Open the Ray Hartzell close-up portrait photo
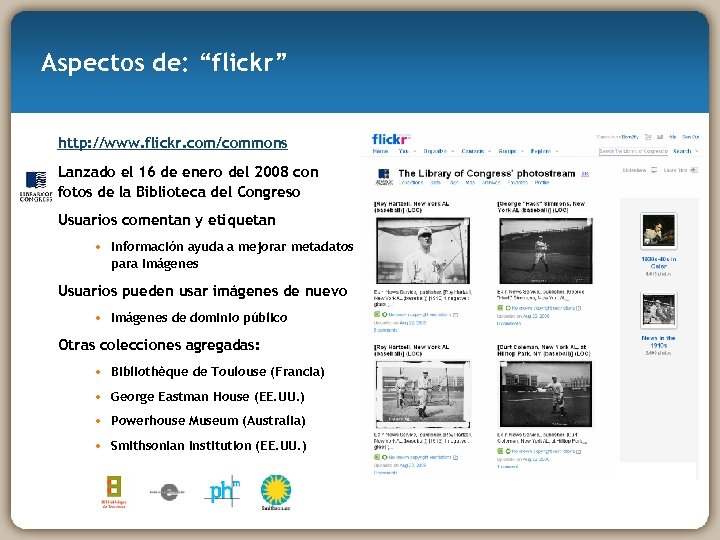Image resolution: width=720 pixels, height=540 pixels. (423, 251)
